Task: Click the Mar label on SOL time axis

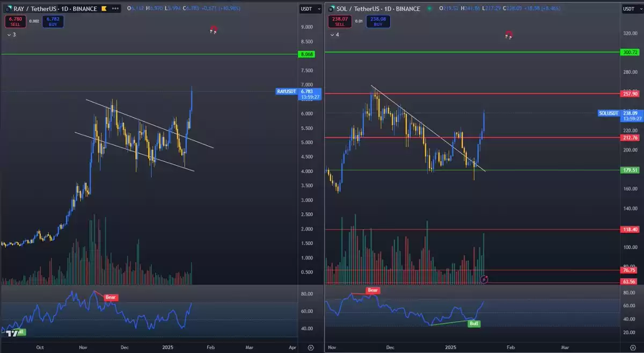Action: (x=565, y=347)
